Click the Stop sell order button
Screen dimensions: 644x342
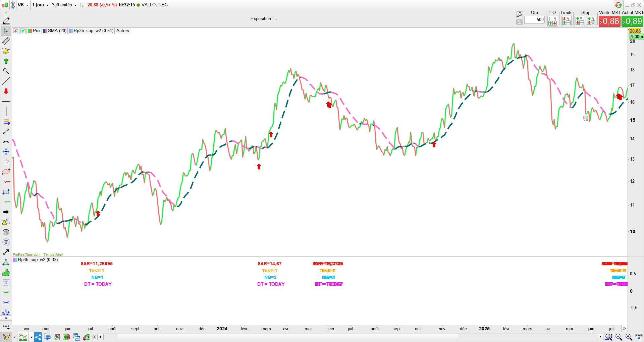tap(579, 21)
